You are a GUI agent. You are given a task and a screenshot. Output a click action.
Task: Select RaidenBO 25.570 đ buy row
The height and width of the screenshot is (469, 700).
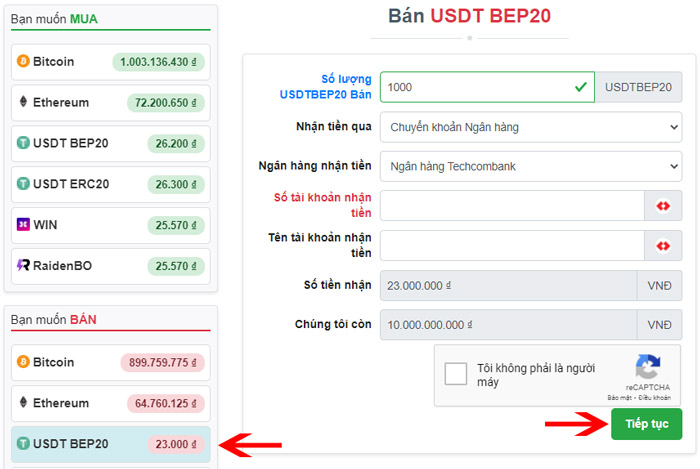(x=111, y=266)
